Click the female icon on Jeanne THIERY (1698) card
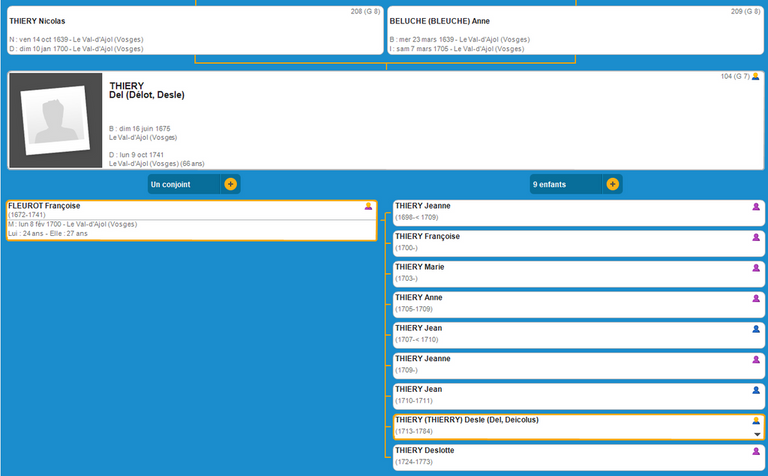 tap(757, 207)
